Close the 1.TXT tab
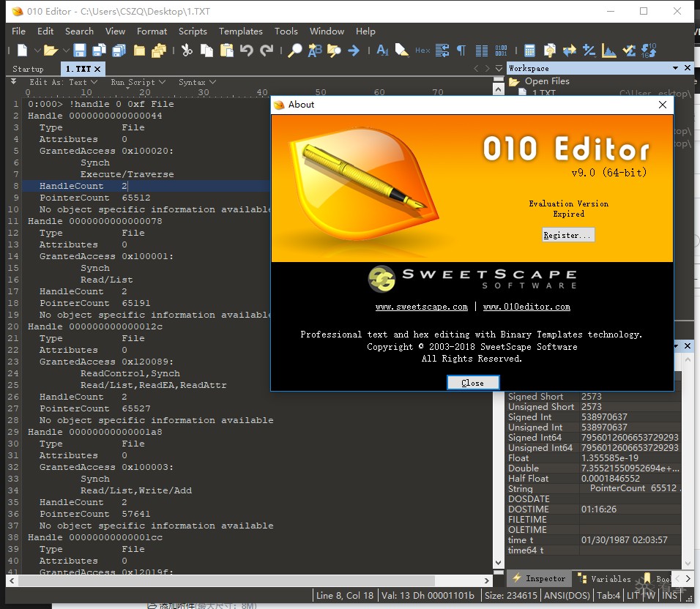700x609 pixels. 97,69
